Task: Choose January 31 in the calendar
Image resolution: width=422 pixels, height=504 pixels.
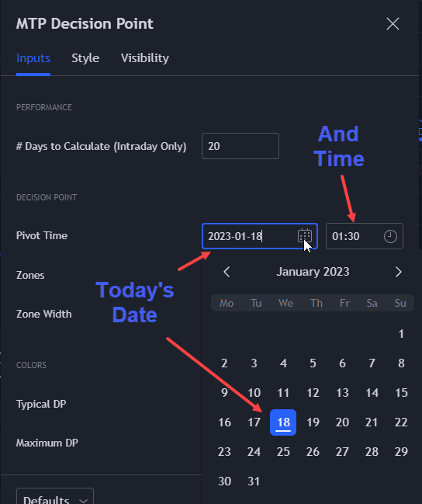Action: click(254, 481)
